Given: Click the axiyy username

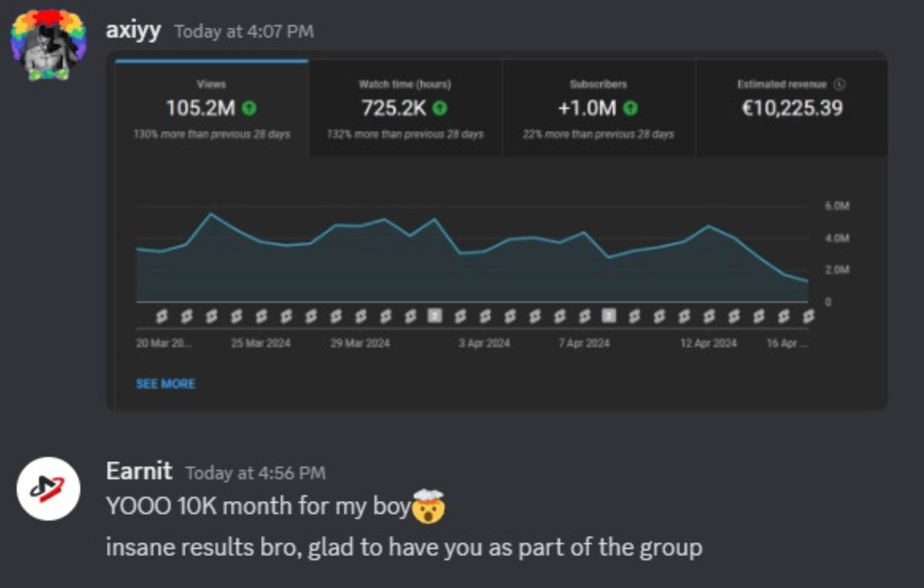Looking at the screenshot, I should coord(134,30).
